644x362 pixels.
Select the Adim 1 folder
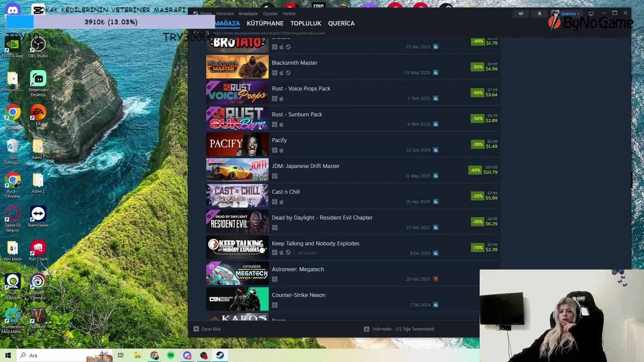38,149
